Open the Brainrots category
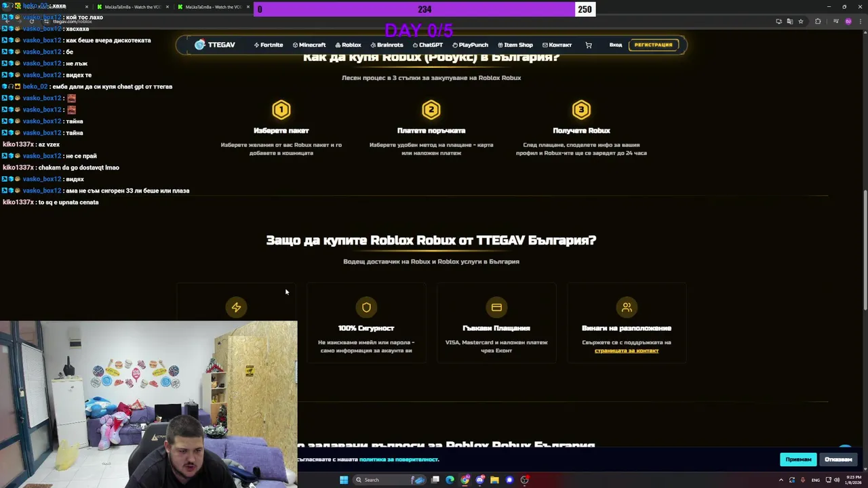 (387, 45)
